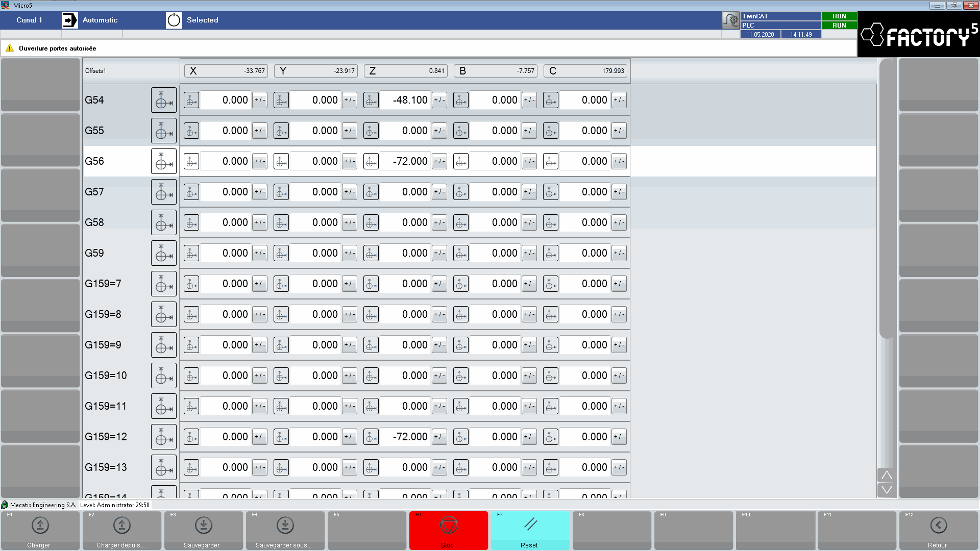Click the Offsets1 dropdown selector
Image resolution: width=980 pixels, height=551 pixels.
tap(129, 70)
